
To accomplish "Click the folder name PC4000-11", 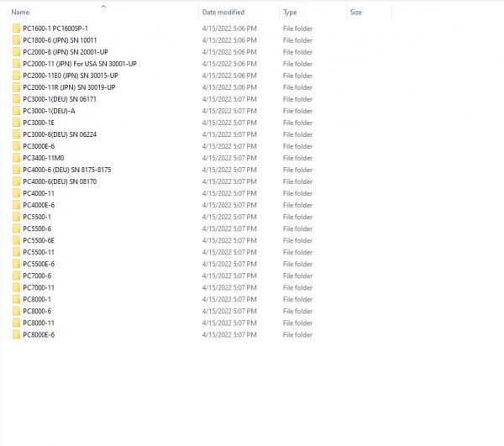I will pos(39,193).
